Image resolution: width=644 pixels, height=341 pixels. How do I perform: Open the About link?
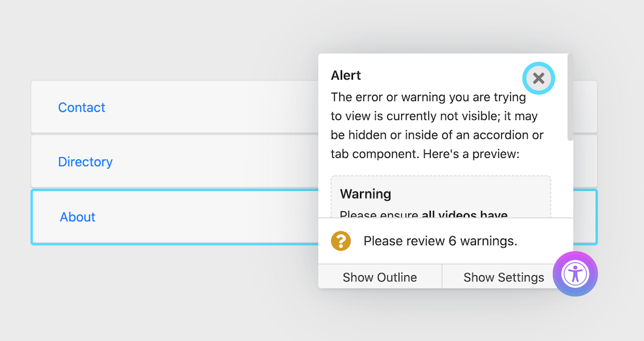[x=77, y=217]
